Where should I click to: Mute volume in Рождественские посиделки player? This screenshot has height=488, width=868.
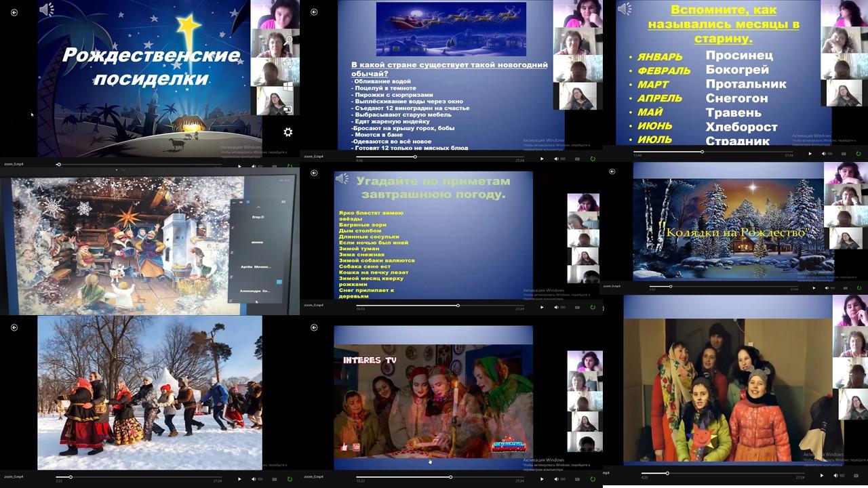point(254,165)
